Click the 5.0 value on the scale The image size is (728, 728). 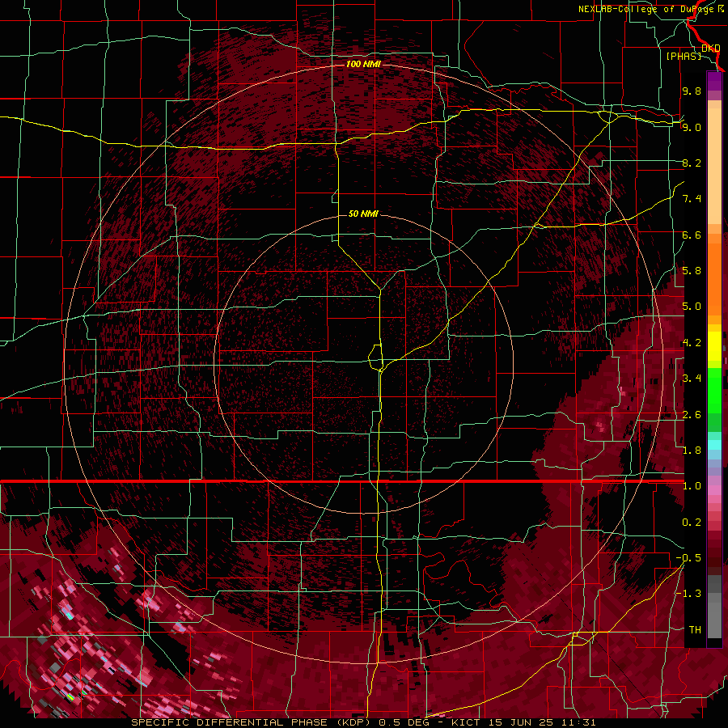click(x=692, y=307)
